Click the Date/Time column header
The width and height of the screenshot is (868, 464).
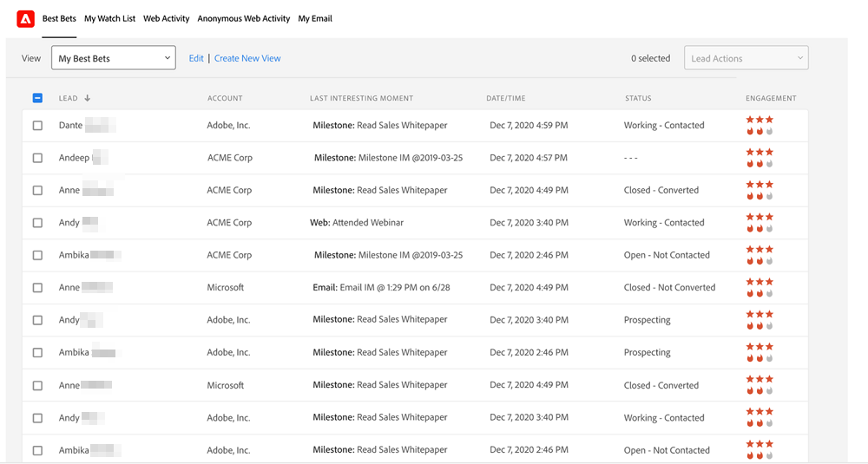[x=505, y=98]
